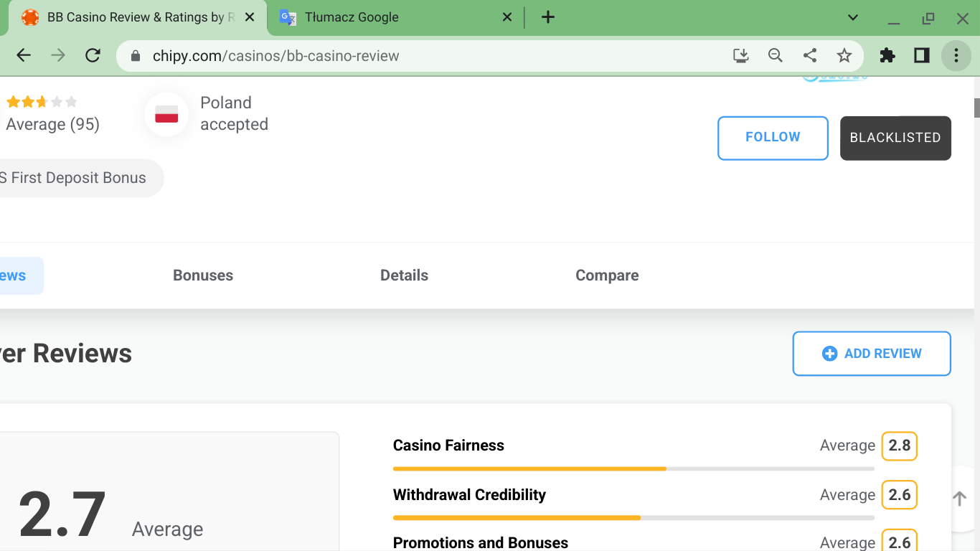Open a new tab with plus button

click(x=548, y=17)
